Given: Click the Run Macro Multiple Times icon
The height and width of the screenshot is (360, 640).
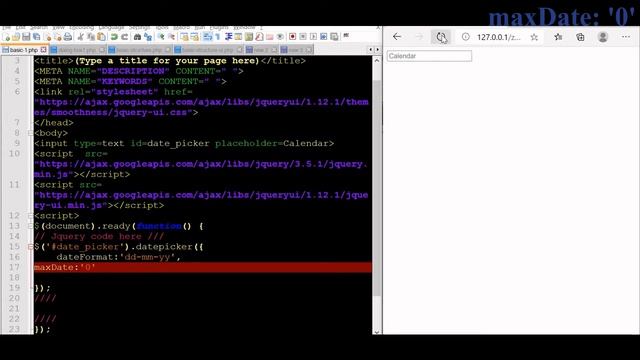Looking at the screenshot, I should (x=324, y=37).
